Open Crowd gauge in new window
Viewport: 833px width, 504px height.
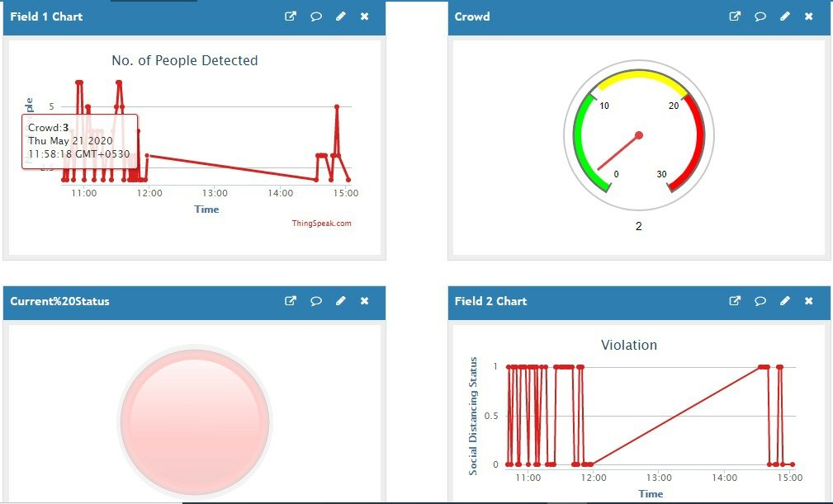pos(735,16)
